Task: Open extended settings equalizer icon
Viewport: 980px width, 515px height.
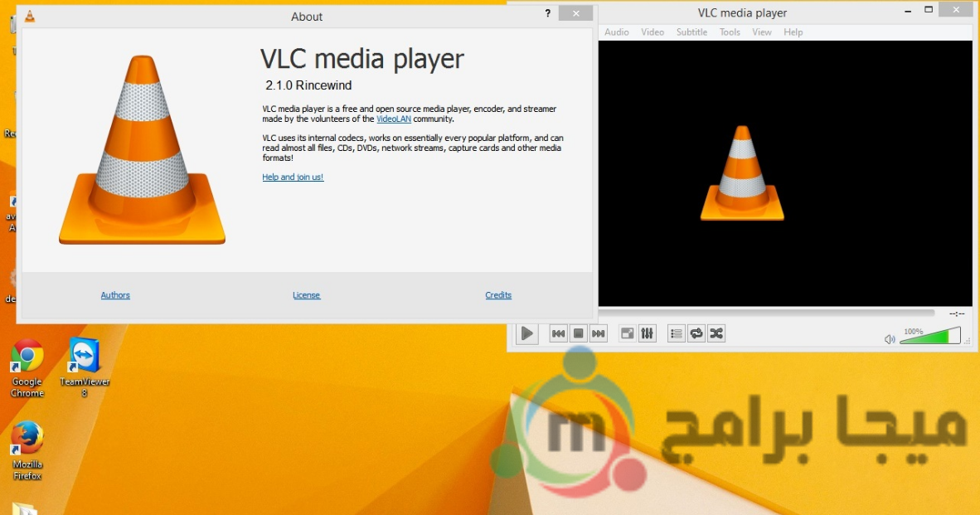Action: click(647, 333)
